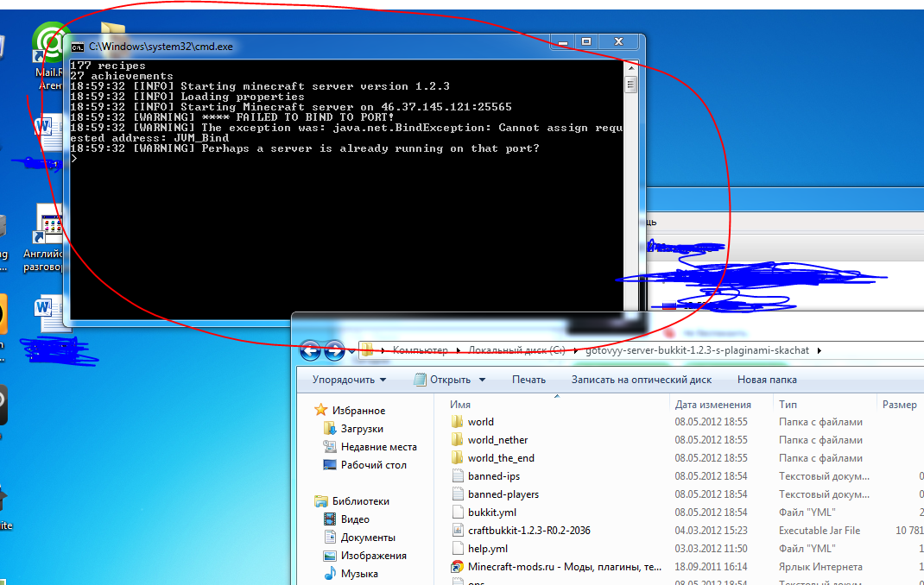Select Избранное in the navigation pane
Screen dimensions: 924x585
click(x=358, y=410)
